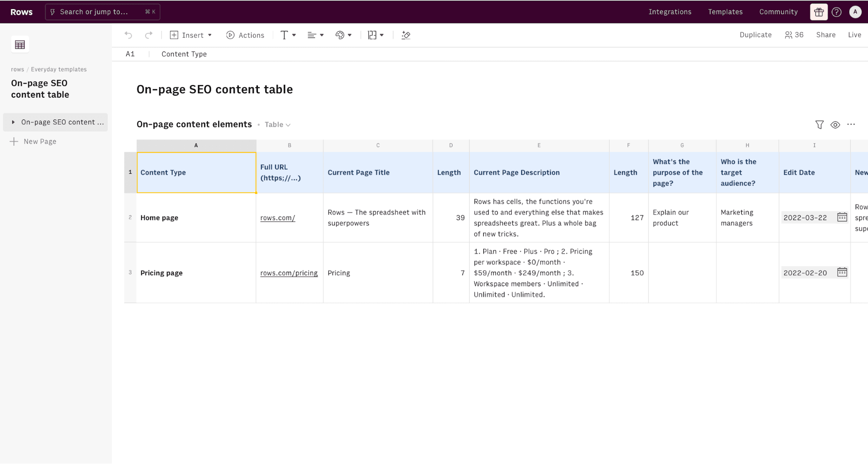
Task: Click the rows breadcrumb link
Action: coord(17,69)
